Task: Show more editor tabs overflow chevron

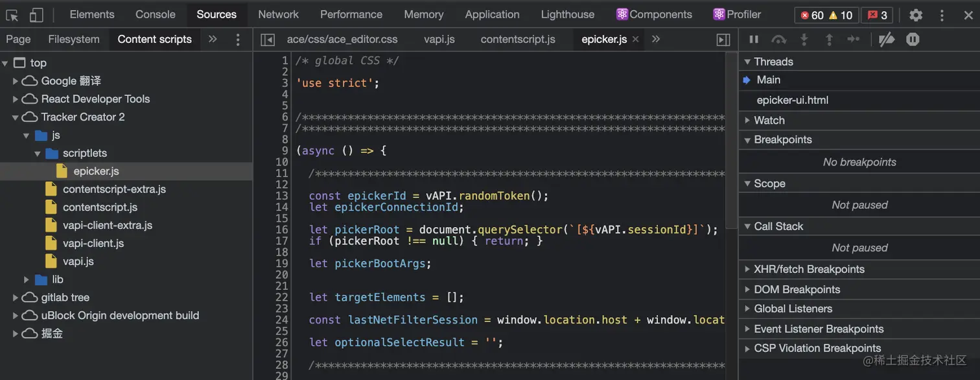Action: pos(656,40)
